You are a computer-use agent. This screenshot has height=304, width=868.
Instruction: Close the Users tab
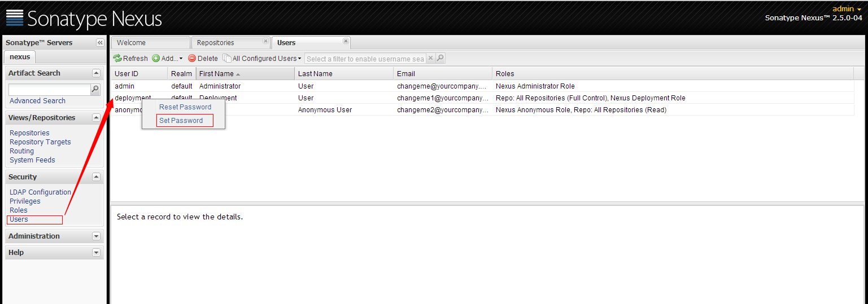(x=346, y=41)
